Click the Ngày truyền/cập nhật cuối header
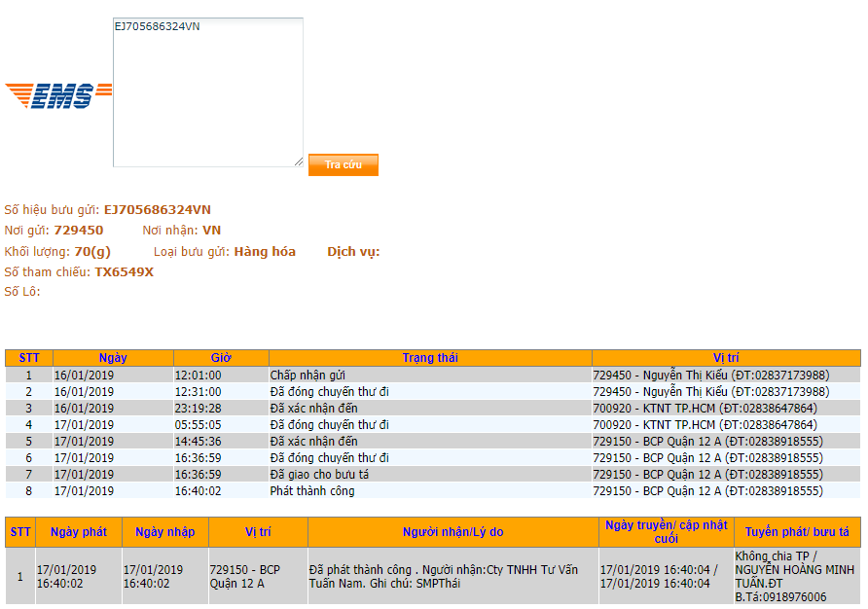Viewport: 868px width, 609px height. pyautogui.click(x=666, y=532)
